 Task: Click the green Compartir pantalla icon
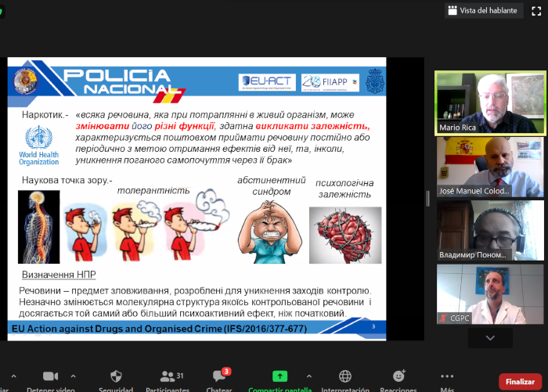click(x=279, y=376)
